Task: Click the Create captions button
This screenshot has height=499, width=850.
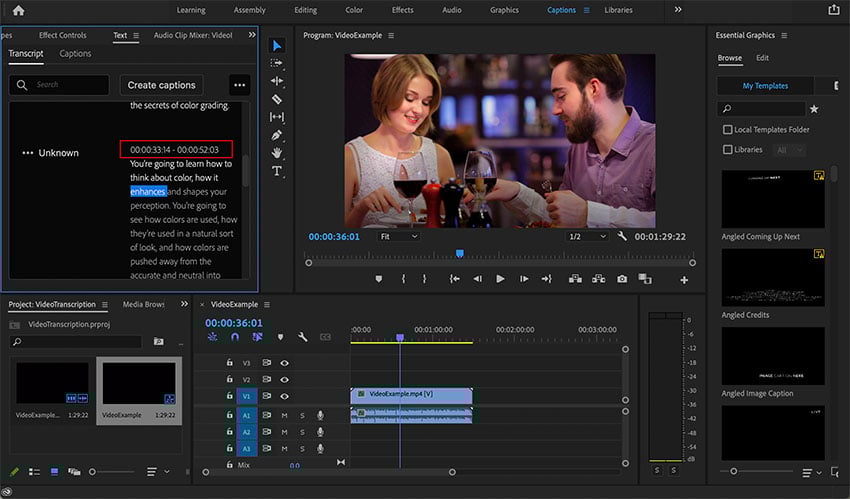Action: pyautogui.click(x=162, y=85)
